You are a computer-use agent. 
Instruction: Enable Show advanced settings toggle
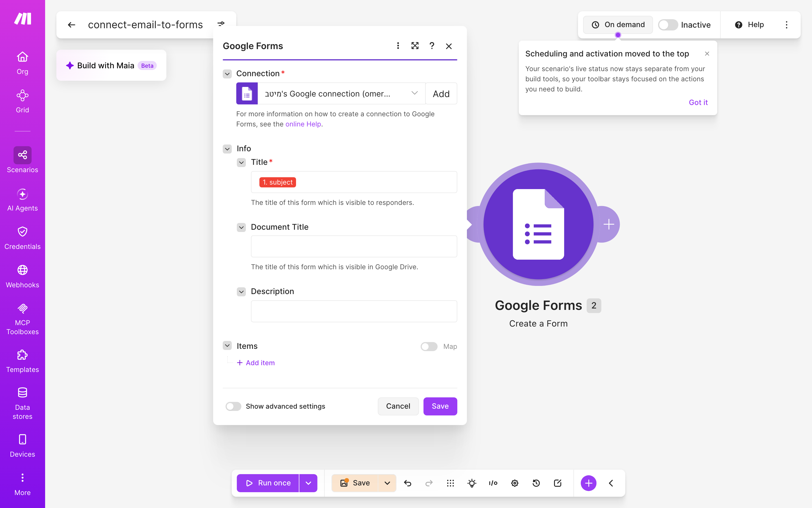[x=233, y=406]
